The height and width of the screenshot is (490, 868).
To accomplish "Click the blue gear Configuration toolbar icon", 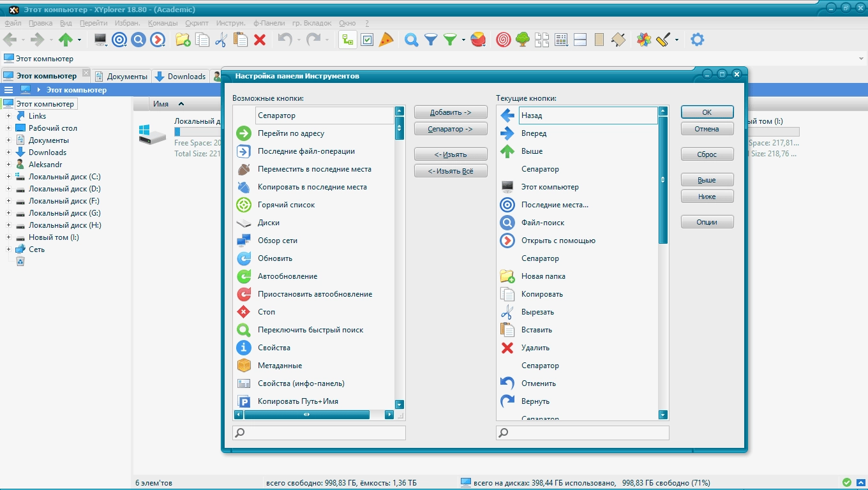I will click(698, 40).
